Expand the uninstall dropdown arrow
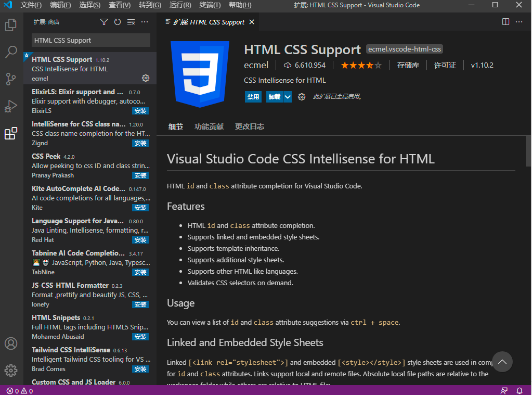 click(x=288, y=97)
